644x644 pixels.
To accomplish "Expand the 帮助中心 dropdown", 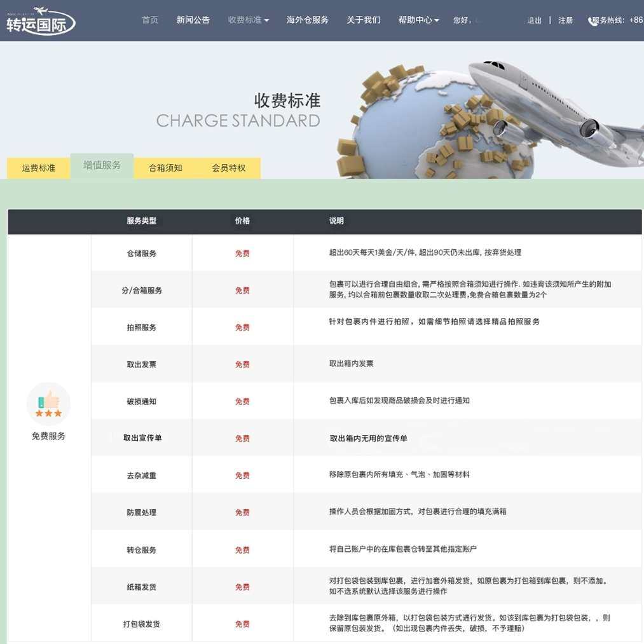I will (x=417, y=20).
